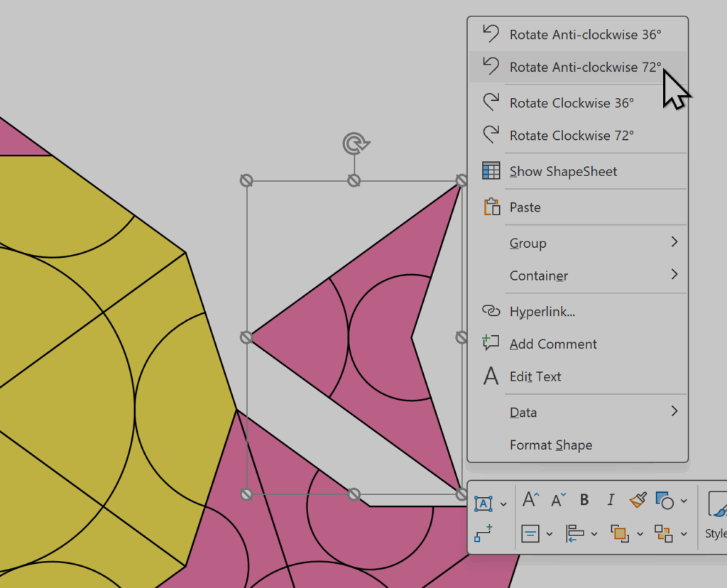Viewport: 727px width, 588px height.
Task: Click the Paste clipboard icon
Action: pos(491,207)
